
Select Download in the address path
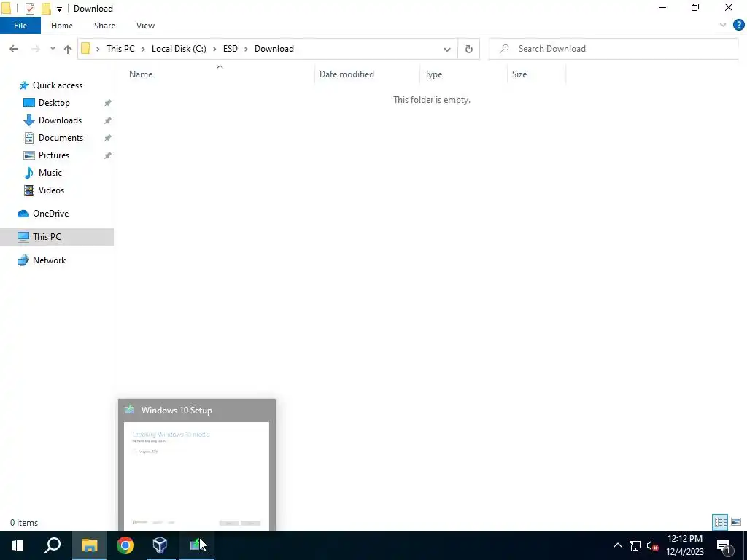tap(274, 49)
